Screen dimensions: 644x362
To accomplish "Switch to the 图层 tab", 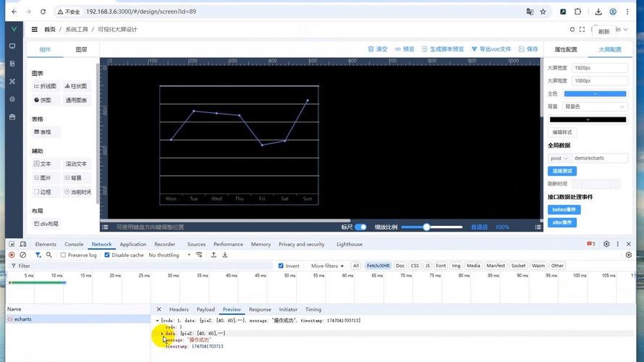I will [81, 49].
